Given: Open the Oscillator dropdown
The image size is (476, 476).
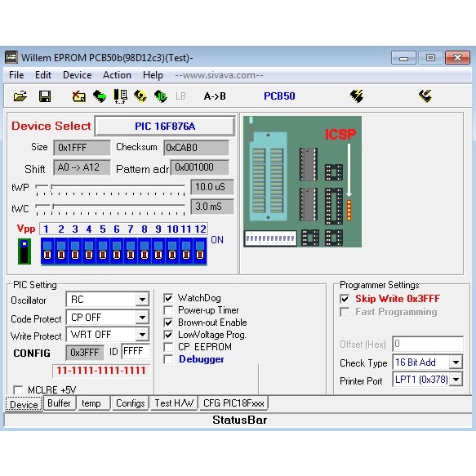Looking at the screenshot, I should (142, 300).
